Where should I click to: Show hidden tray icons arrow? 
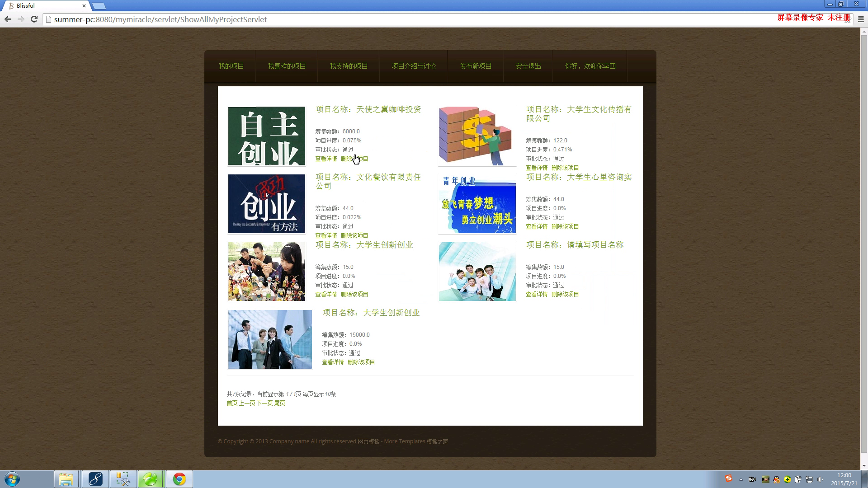[x=741, y=479]
